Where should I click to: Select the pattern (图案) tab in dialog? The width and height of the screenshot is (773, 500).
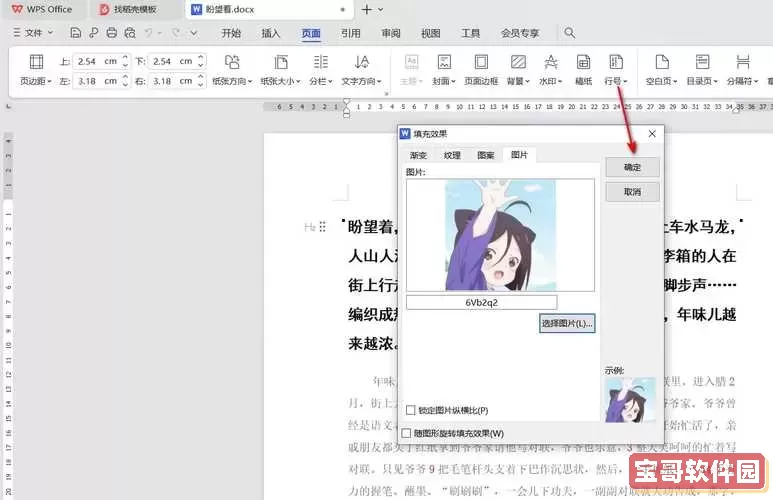point(486,155)
